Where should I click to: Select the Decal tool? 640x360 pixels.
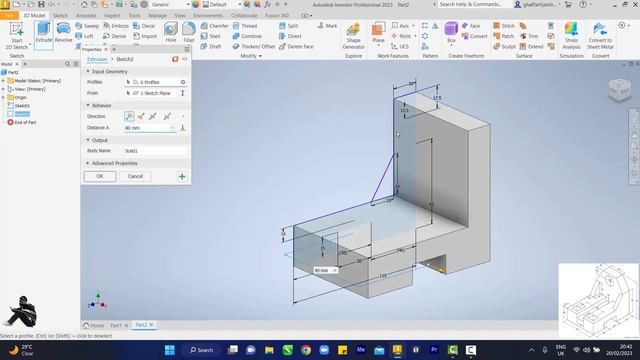[x=144, y=26]
